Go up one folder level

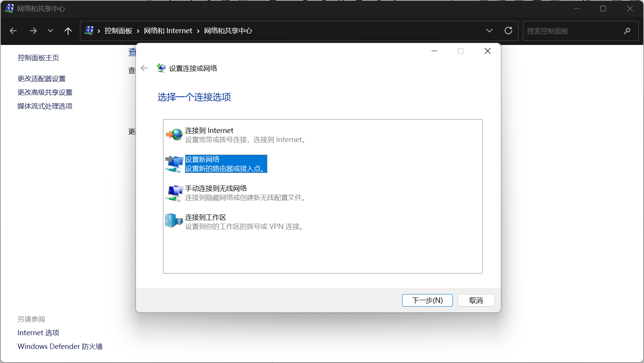click(x=68, y=31)
